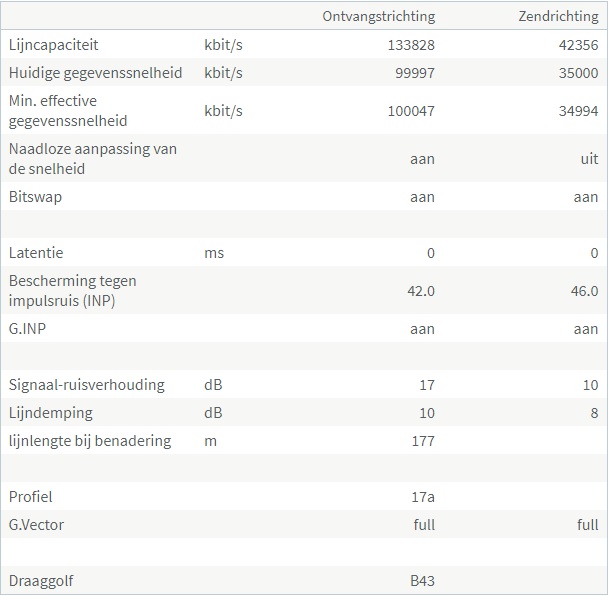Click the Profiel value 17a

point(424,497)
